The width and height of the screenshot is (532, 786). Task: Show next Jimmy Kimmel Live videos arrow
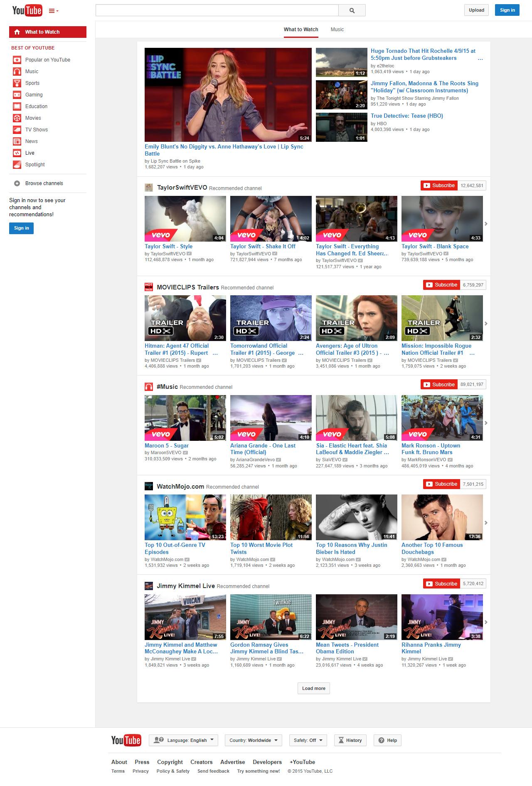pyautogui.click(x=486, y=622)
